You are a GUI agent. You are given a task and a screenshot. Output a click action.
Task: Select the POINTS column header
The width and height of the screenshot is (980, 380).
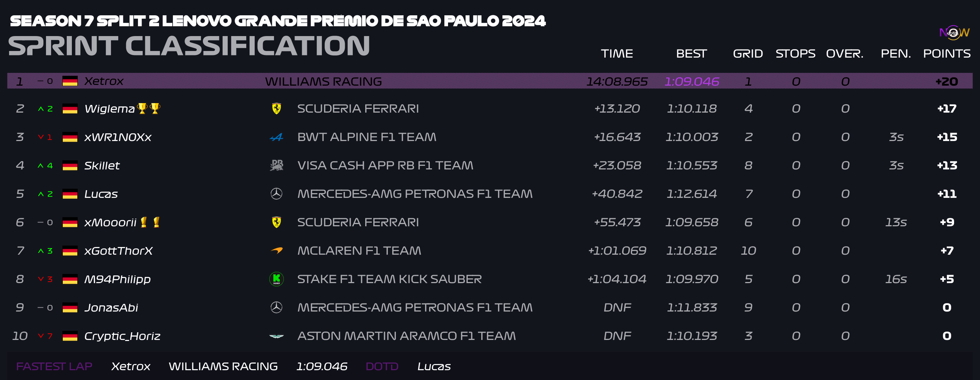coord(947,54)
